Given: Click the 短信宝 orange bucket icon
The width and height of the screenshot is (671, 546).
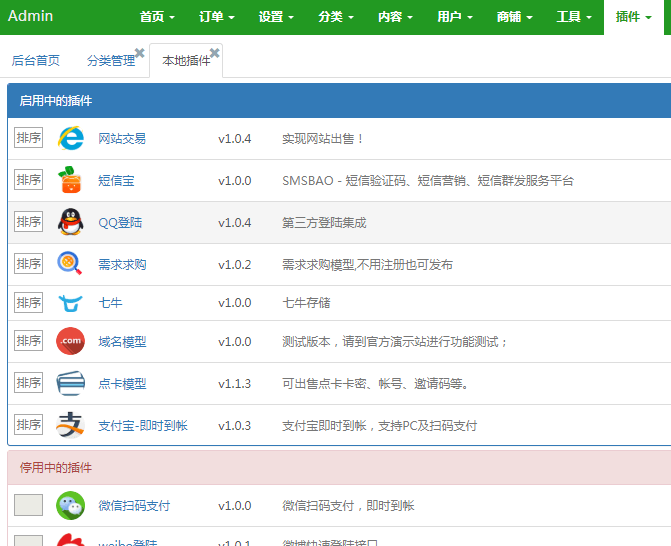Looking at the screenshot, I should (71, 180).
